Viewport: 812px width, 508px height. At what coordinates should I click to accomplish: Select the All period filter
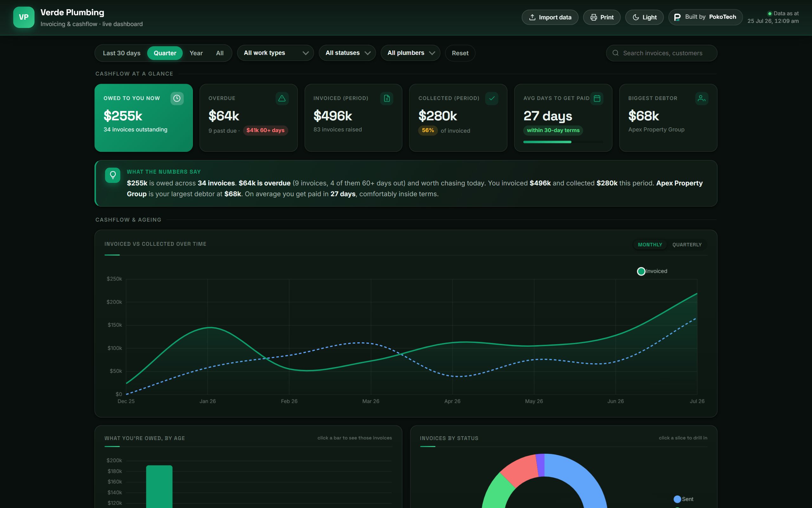click(219, 53)
